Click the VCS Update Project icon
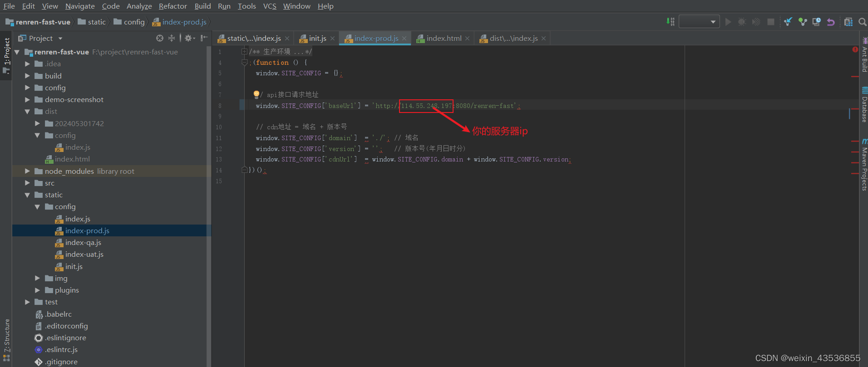Screen dimensions: 868x367 point(788,22)
